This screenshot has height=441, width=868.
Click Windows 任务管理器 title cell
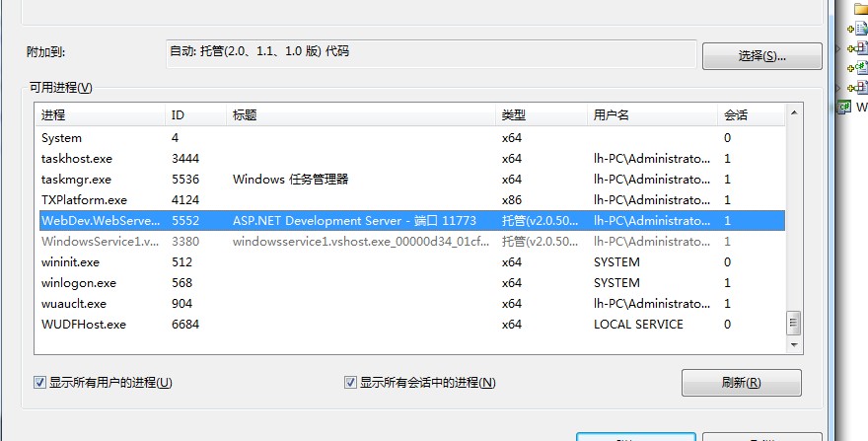coord(291,180)
